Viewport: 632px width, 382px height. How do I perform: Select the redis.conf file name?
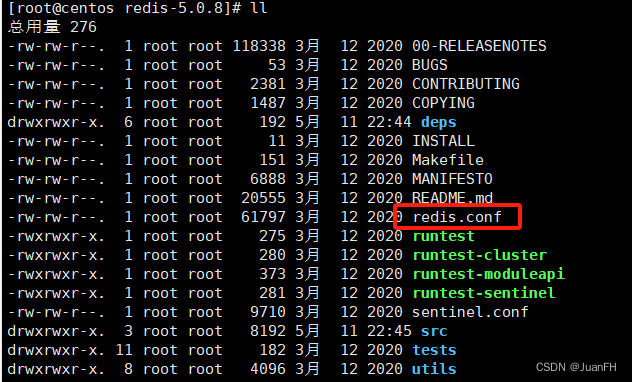coord(457,217)
